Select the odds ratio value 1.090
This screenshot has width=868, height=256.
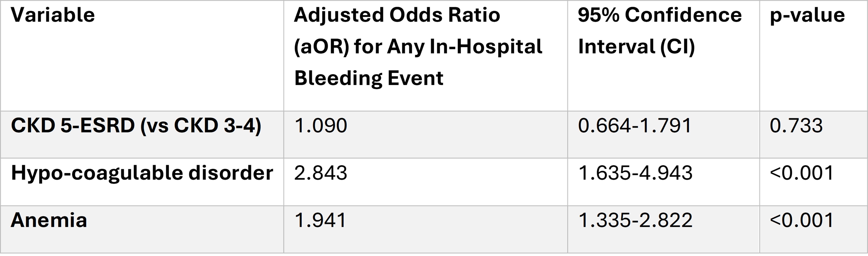coord(320,126)
